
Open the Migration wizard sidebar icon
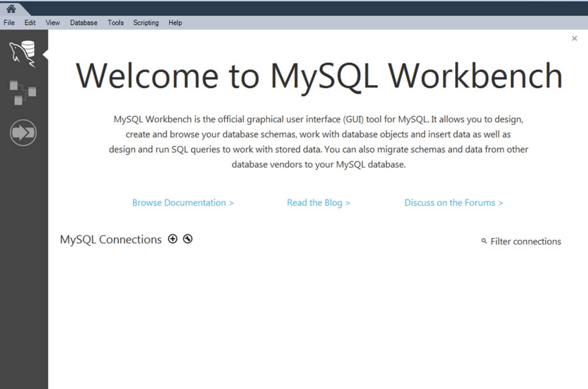coord(23,133)
